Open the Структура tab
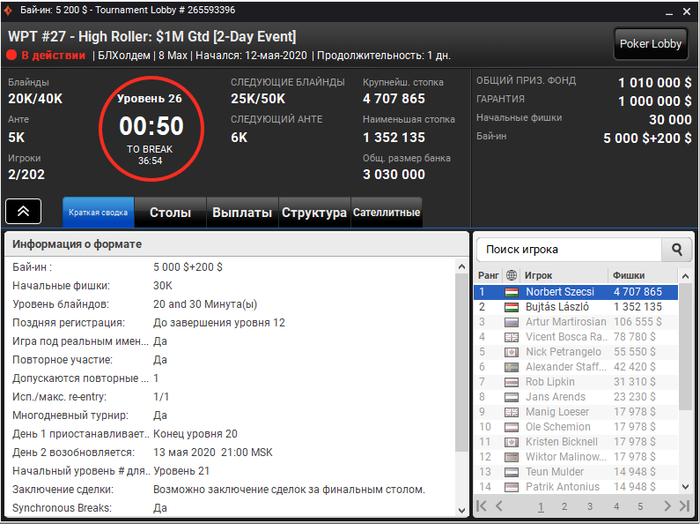The height and width of the screenshot is (524, 700). [x=314, y=212]
